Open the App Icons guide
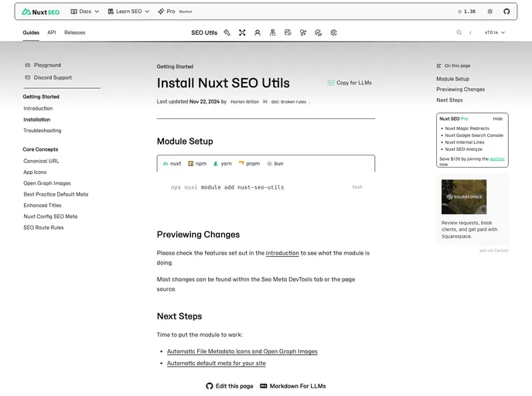 tap(35, 172)
